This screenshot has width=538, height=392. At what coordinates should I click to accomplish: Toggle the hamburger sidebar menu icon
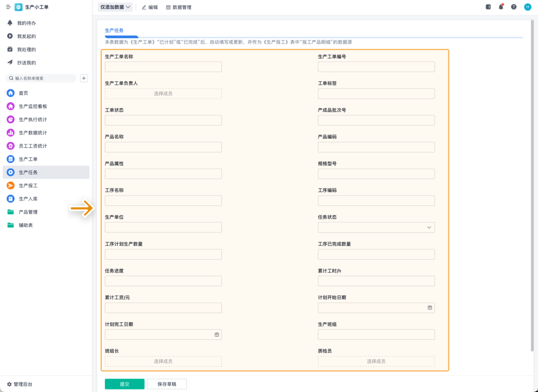click(8, 7)
